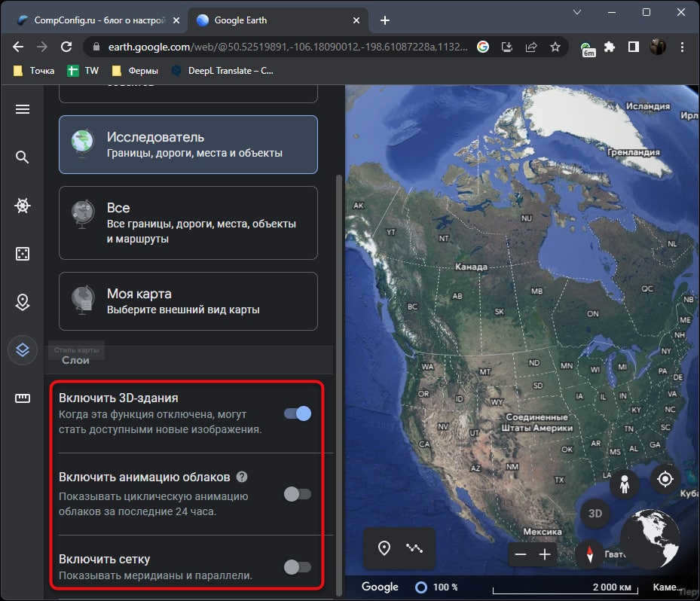Open the TW bookmark

(83, 71)
